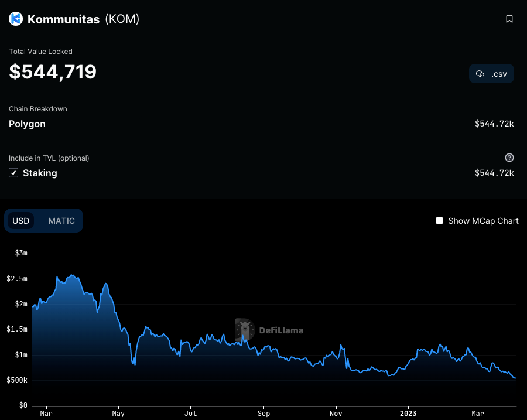527x420 pixels.
Task: Click the chart's highest peak near $2.5m
Action: coord(71,275)
